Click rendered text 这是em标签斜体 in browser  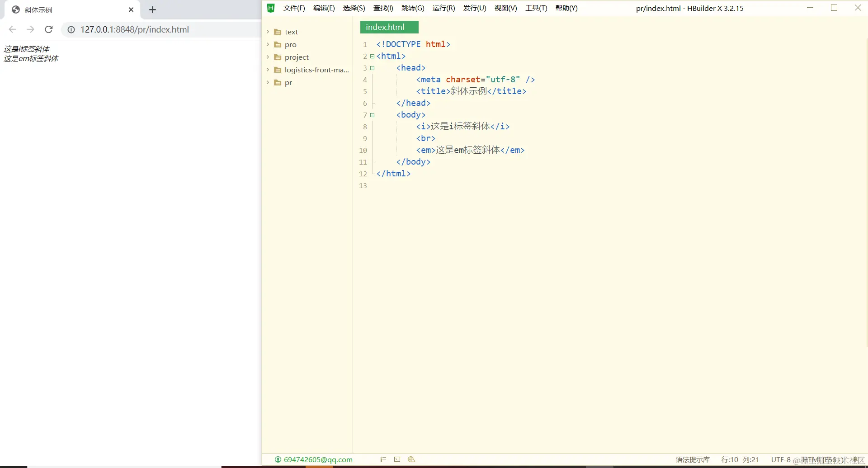[31, 58]
